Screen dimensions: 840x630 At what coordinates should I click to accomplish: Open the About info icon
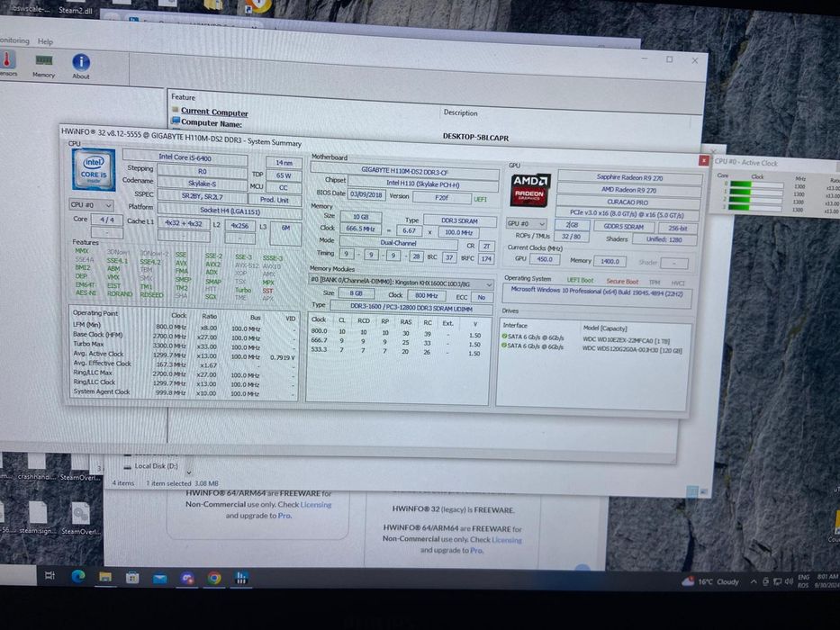pos(81,66)
